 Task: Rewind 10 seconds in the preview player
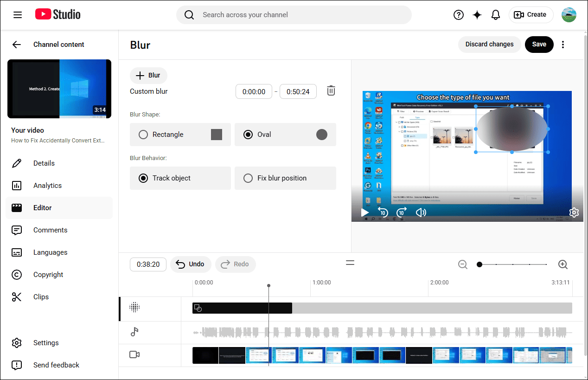pos(383,212)
